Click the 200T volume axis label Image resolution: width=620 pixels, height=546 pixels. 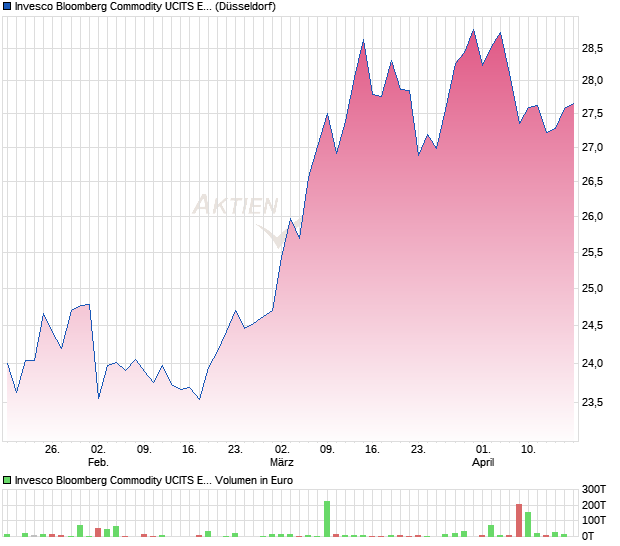pos(594,505)
